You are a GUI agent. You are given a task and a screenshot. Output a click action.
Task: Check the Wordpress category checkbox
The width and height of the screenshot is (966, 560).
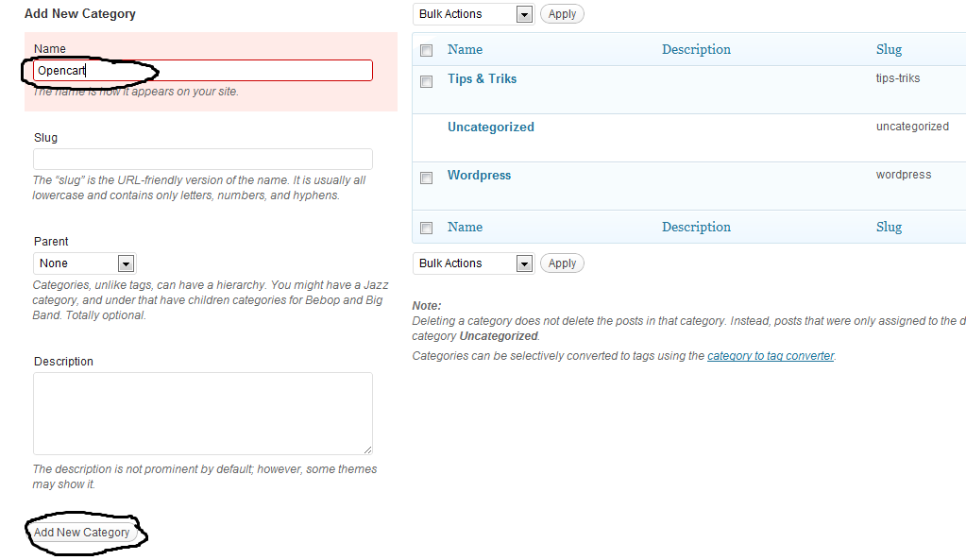point(427,178)
